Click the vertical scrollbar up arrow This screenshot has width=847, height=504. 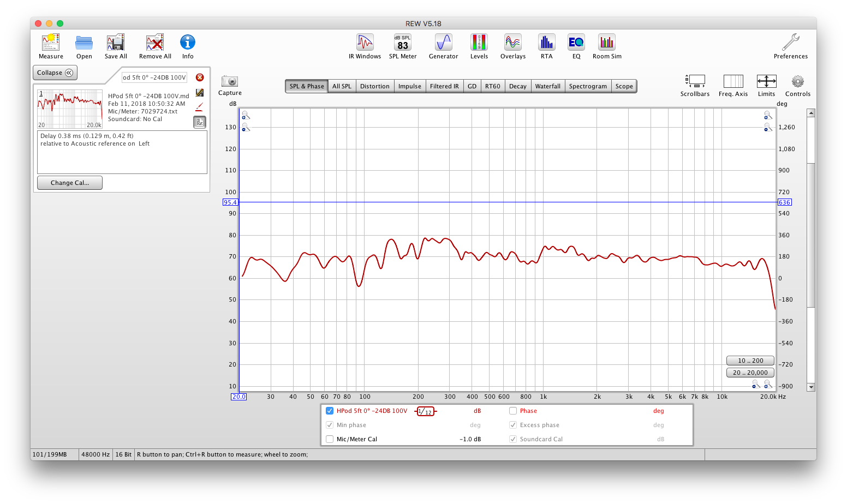811,113
